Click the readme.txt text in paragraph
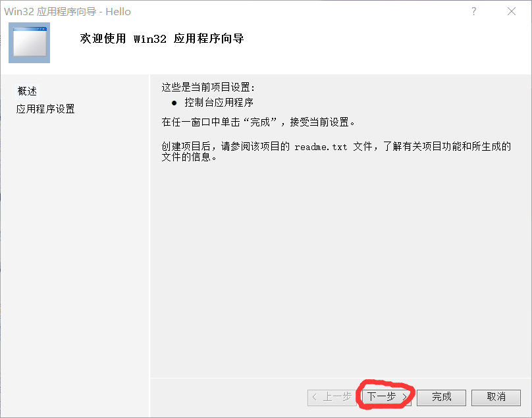This screenshot has width=532, height=418. tap(321, 147)
